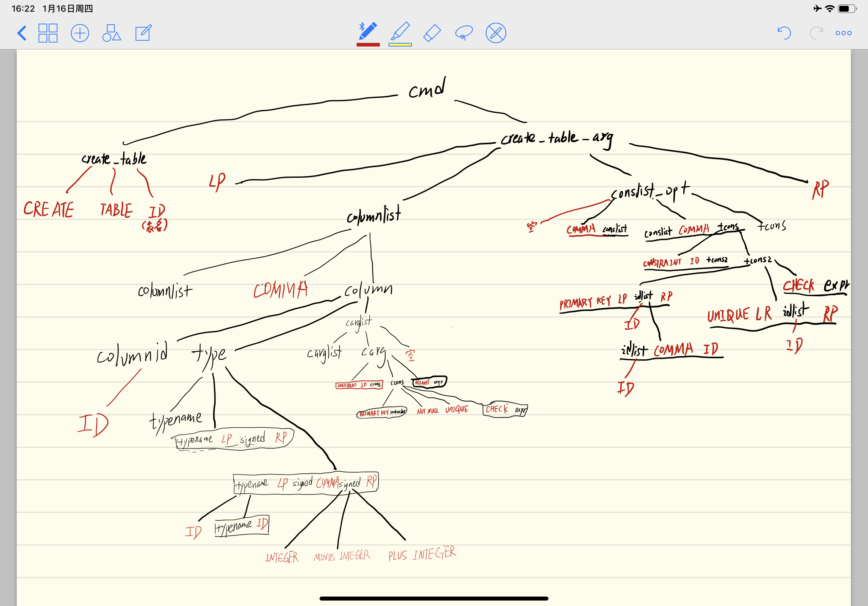The image size is (868, 606).
Task: Tap the battery indicator in status bar
Action: point(846,8)
